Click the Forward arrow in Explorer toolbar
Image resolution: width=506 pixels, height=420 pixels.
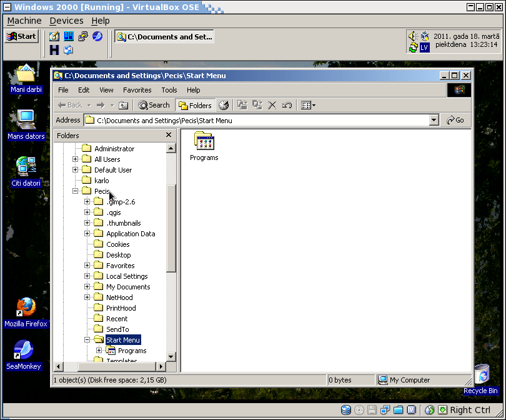pos(101,105)
